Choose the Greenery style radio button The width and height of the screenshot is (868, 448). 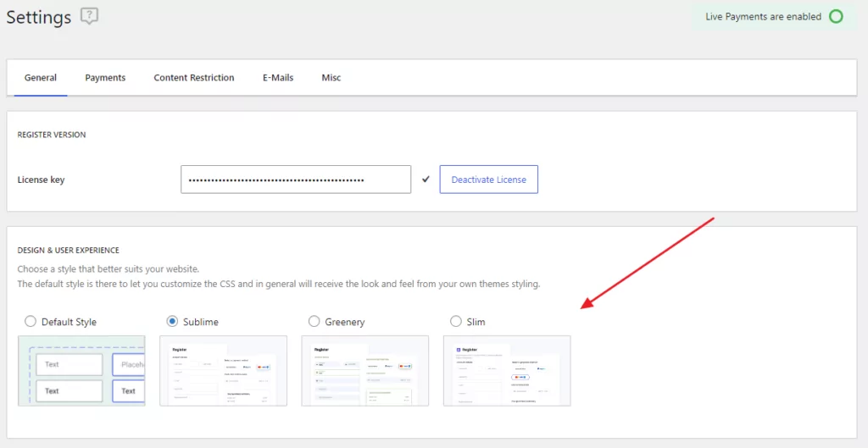pyautogui.click(x=314, y=321)
